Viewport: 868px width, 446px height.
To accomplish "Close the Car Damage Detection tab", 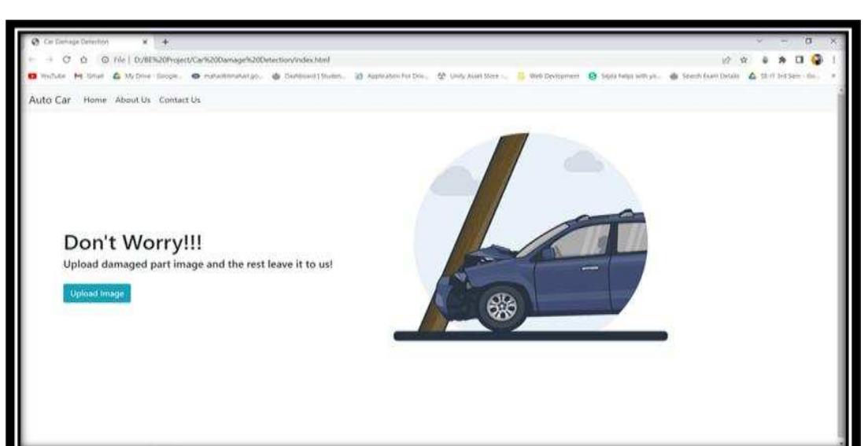I will click(x=146, y=42).
